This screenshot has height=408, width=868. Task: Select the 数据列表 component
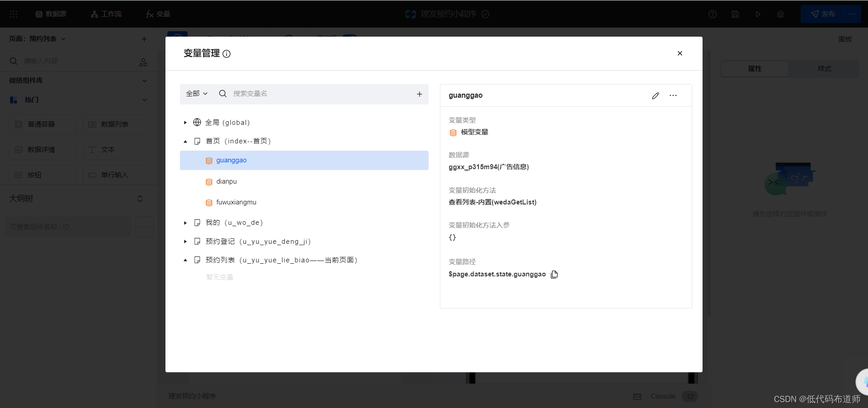[x=116, y=124]
